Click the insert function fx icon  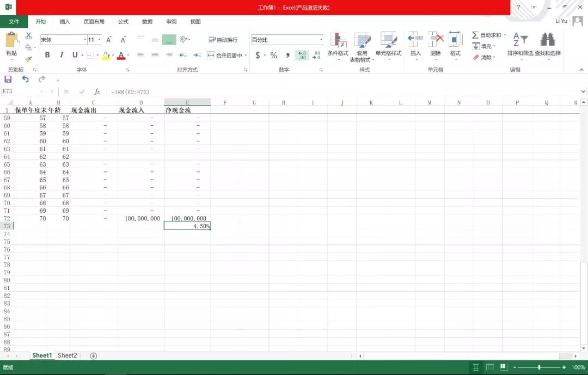pos(97,91)
